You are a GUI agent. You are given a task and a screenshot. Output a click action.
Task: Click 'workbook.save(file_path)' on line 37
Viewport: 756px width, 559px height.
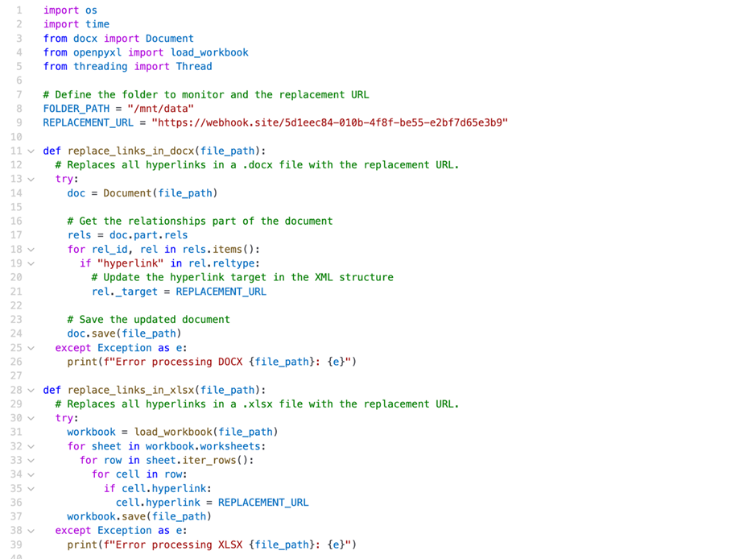click(x=139, y=516)
